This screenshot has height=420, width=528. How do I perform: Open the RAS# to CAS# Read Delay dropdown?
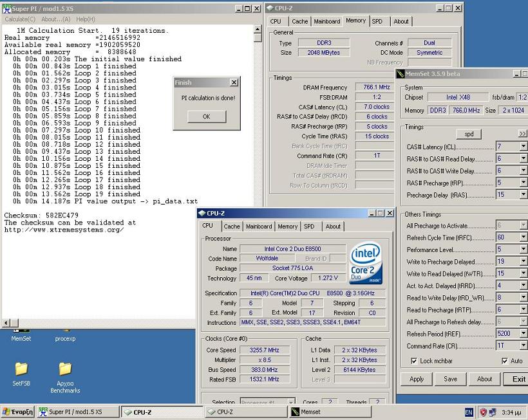pos(523,158)
